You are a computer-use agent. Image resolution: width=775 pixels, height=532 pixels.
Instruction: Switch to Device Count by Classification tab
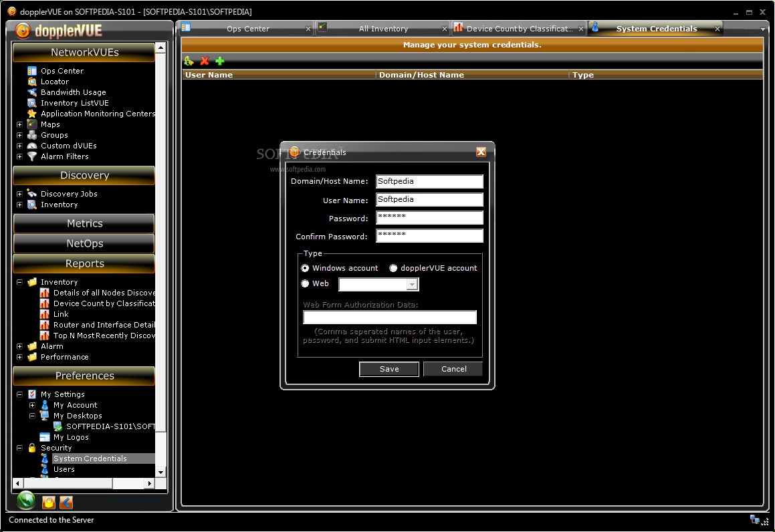pos(519,29)
